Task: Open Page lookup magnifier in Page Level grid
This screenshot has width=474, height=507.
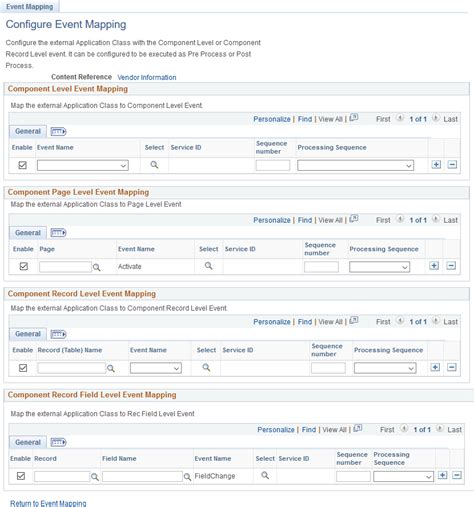Action: tap(96, 267)
